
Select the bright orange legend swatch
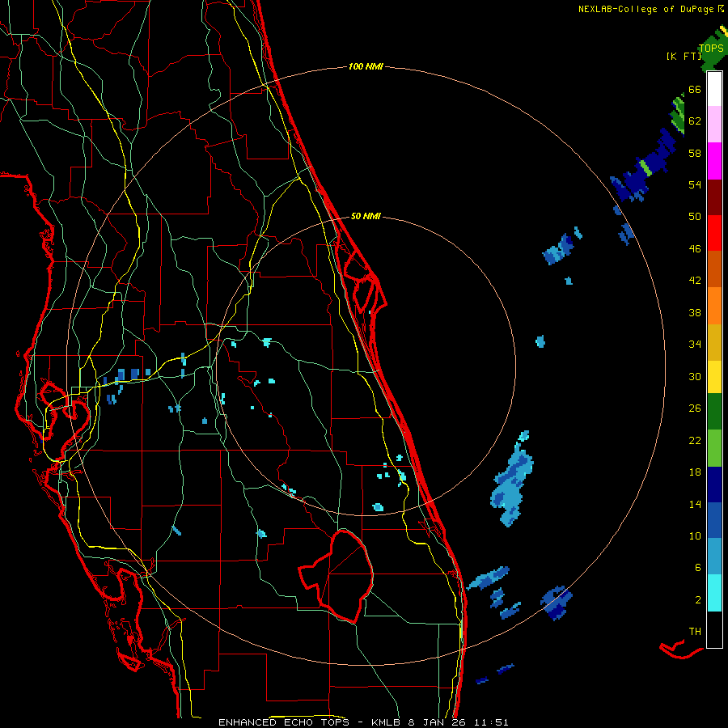coord(714,306)
